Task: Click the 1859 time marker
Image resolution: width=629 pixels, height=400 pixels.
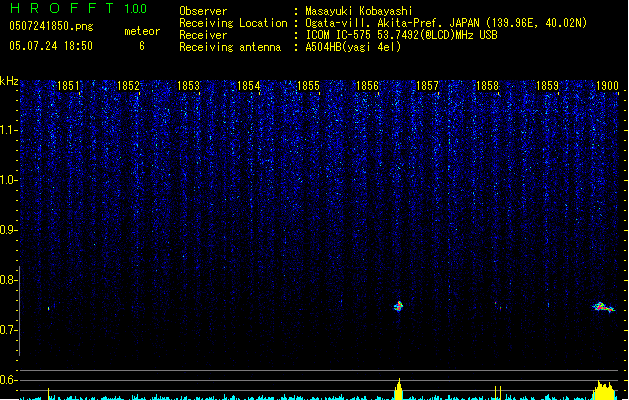Action: click(x=547, y=86)
